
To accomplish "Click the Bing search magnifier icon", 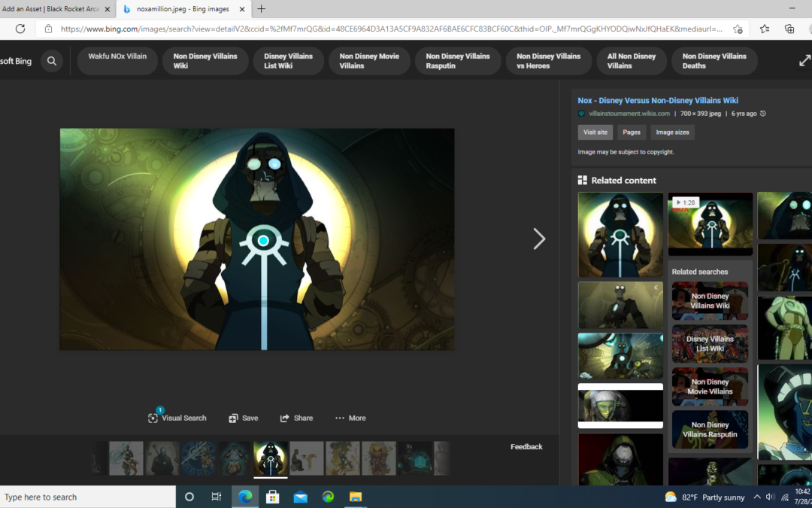I will click(x=52, y=61).
